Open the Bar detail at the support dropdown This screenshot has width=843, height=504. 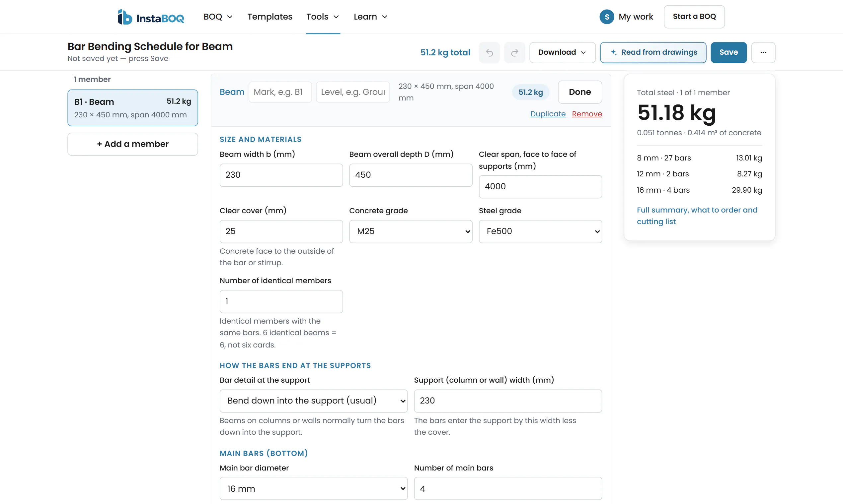pyautogui.click(x=313, y=401)
